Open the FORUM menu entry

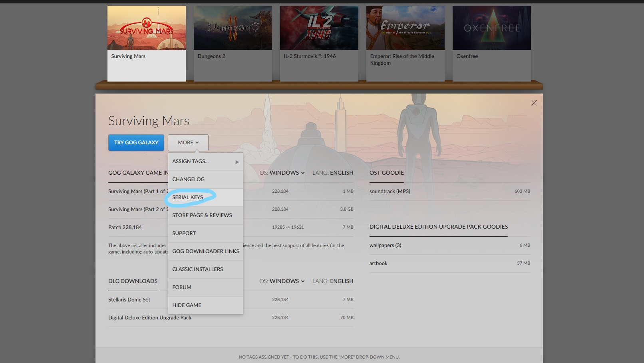pyautogui.click(x=205, y=287)
